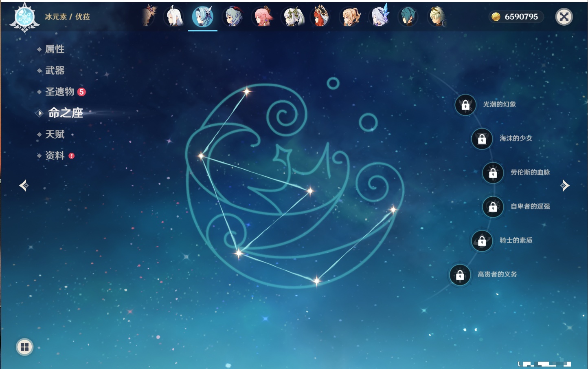Choose the Nahida character portrait
The height and width of the screenshot is (369, 588).
(x=292, y=17)
